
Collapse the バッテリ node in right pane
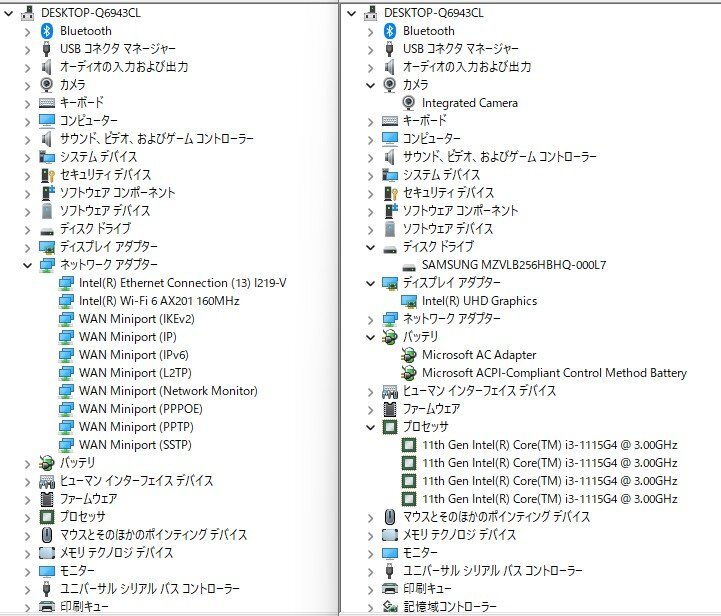tap(371, 337)
